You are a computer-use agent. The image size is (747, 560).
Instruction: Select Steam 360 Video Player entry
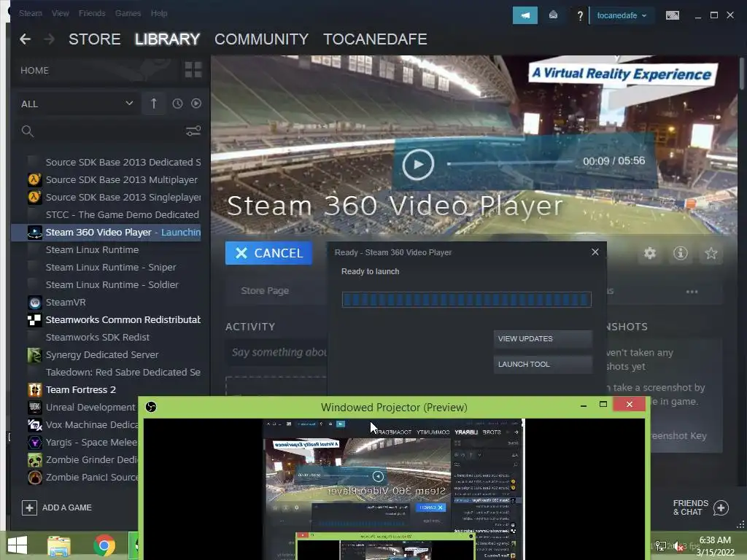point(107,233)
